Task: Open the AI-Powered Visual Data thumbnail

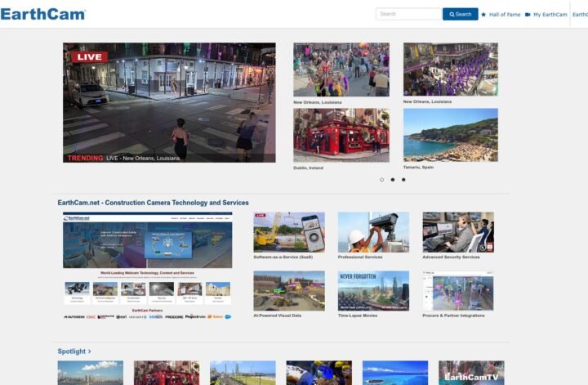Action: click(x=289, y=291)
